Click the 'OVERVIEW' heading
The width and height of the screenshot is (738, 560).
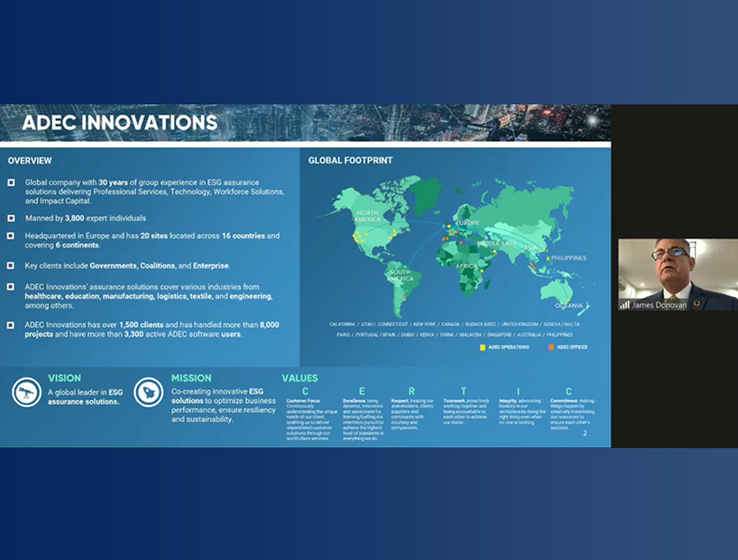pos(30,160)
